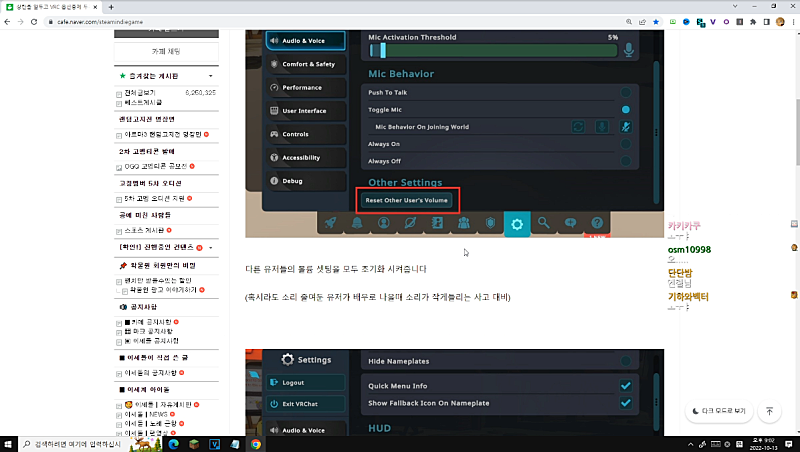The width and height of the screenshot is (800, 452).
Task: Click the speech bubble icon in VRChat bar
Action: (x=570, y=223)
